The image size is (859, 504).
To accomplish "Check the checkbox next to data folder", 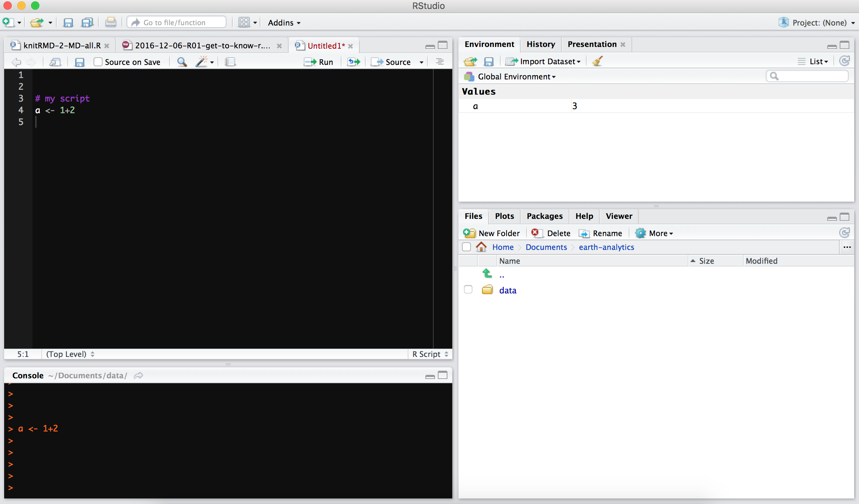I will point(469,290).
